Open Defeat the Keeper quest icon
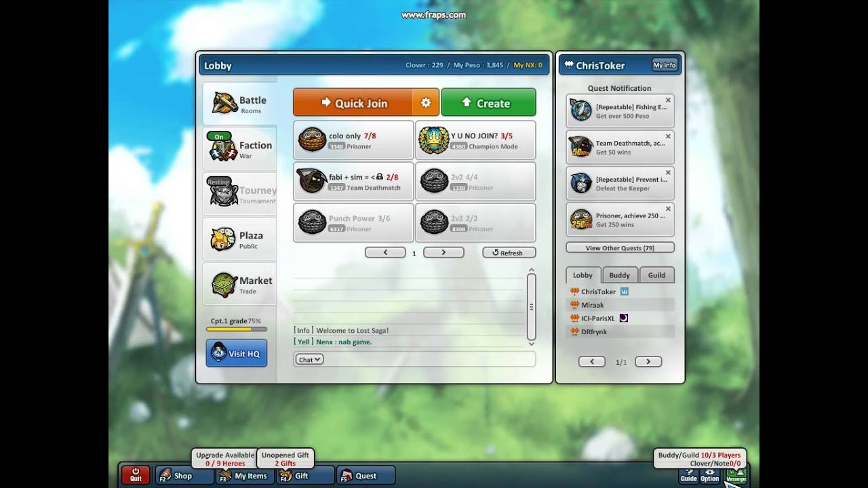868x488 pixels. point(580,183)
